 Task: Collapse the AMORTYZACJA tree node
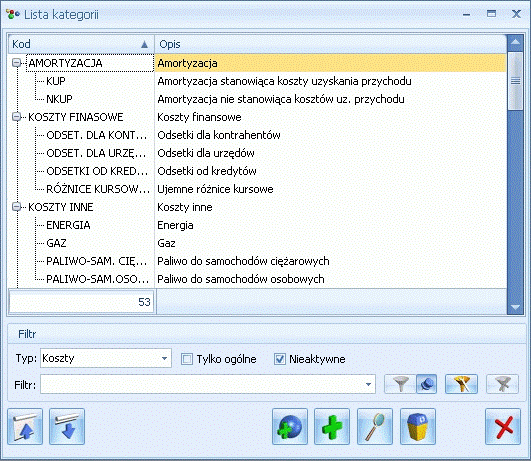tap(16, 63)
